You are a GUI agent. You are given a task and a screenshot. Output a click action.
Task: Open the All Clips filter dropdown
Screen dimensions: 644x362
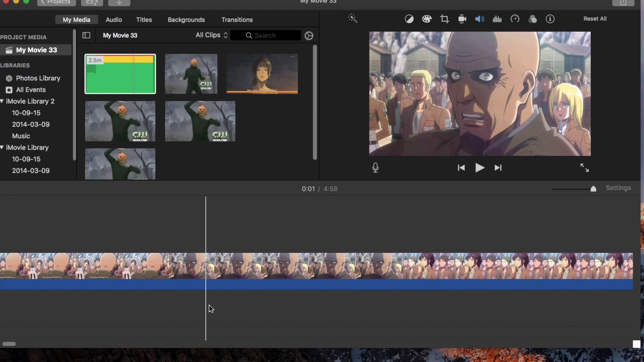coord(212,35)
